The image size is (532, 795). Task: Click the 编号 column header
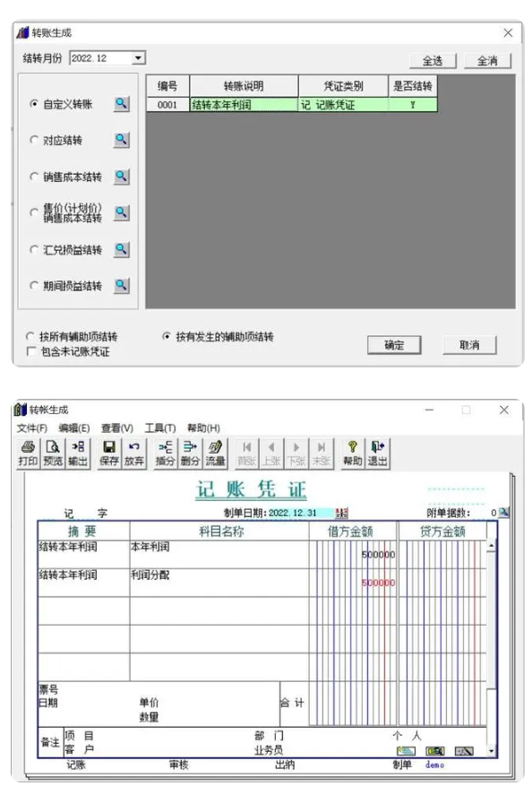167,86
